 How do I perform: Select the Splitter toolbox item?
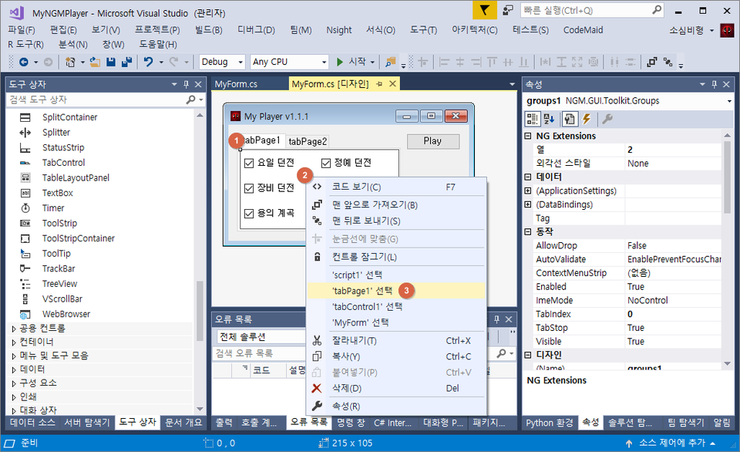56,132
